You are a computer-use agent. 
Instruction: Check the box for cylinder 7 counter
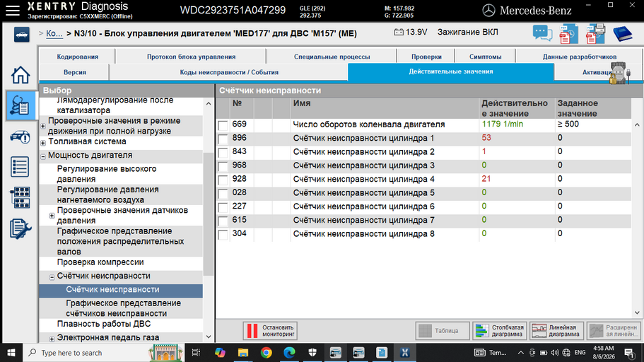[x=223, y=221]
